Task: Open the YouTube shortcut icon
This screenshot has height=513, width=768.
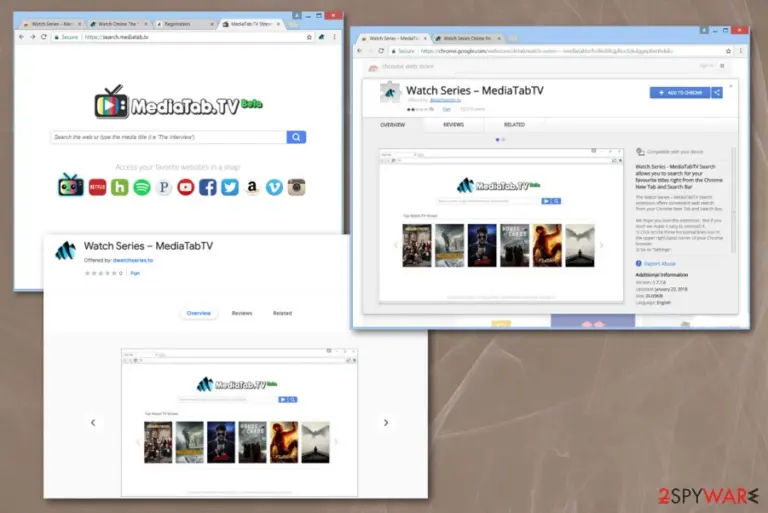Action: (x=186, y=187)
